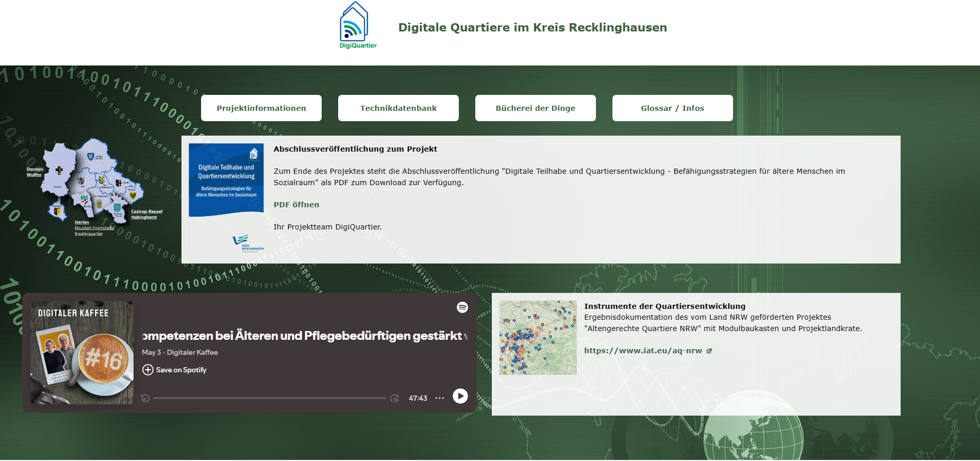The image size is (980, 461).
Task: Skip forward 15 seconds in podcast
Action: coord(395,398)
